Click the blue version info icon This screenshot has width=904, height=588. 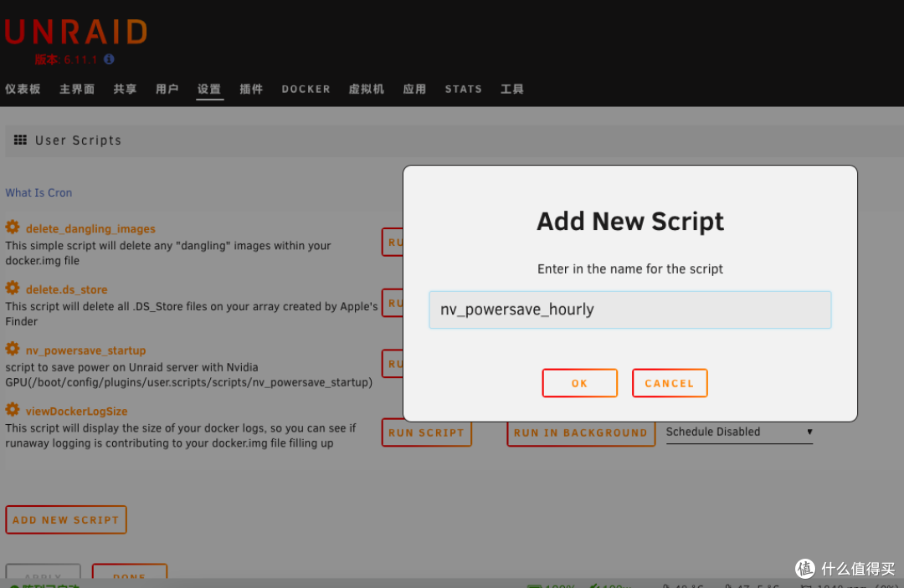pyautogui.click(x=109, y=59)
